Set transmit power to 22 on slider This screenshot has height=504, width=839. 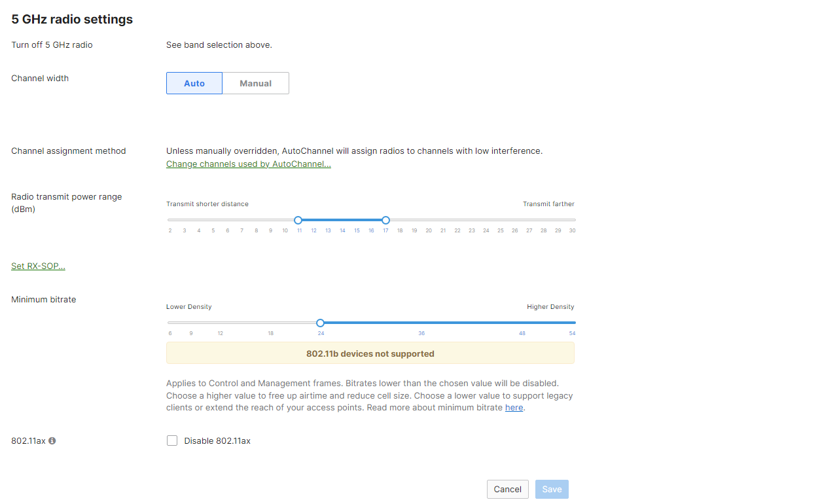457,220
